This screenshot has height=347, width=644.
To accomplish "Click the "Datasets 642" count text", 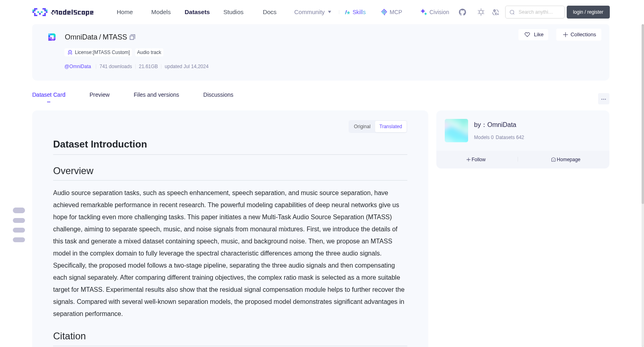I will 510,137.
